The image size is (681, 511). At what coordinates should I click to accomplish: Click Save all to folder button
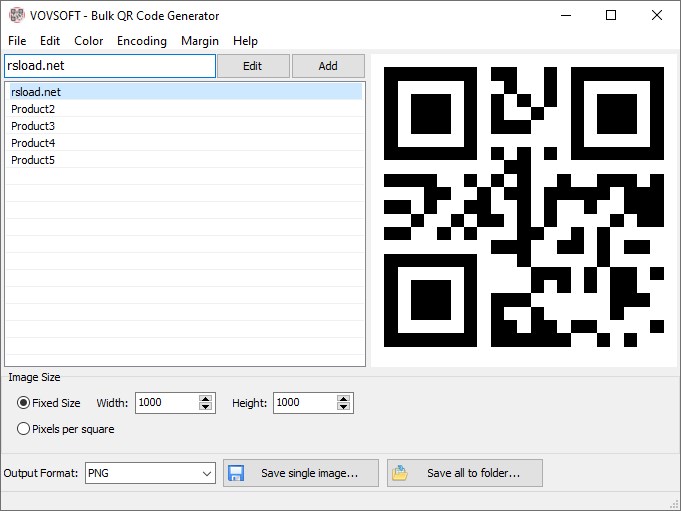[x=465, y=473]
